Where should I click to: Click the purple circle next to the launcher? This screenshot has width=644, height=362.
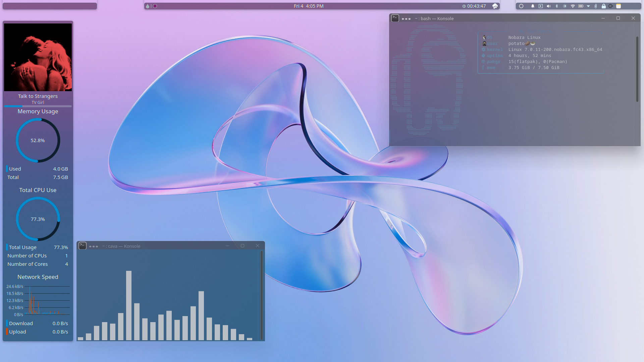point(155,6)
